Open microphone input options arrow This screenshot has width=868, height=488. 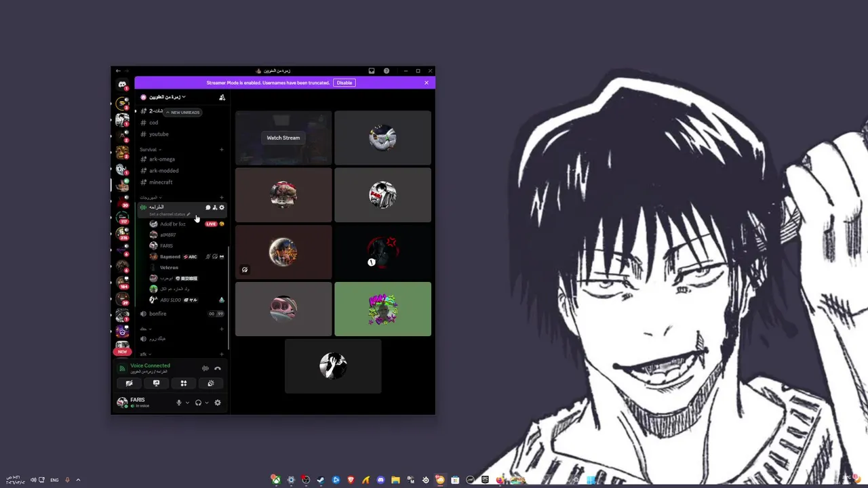(187, 403)
